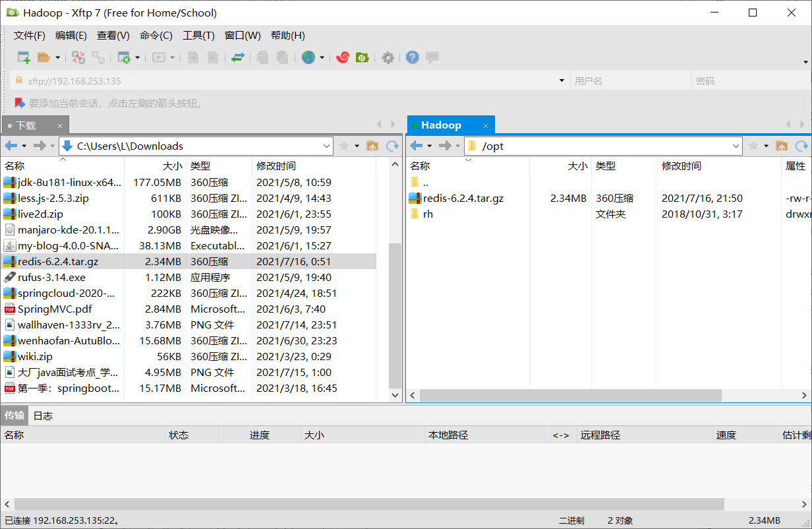The height and width of the screenshot is (529, 812).
Task: Open the 窗口(W) menu
Action: click(243, 36)
